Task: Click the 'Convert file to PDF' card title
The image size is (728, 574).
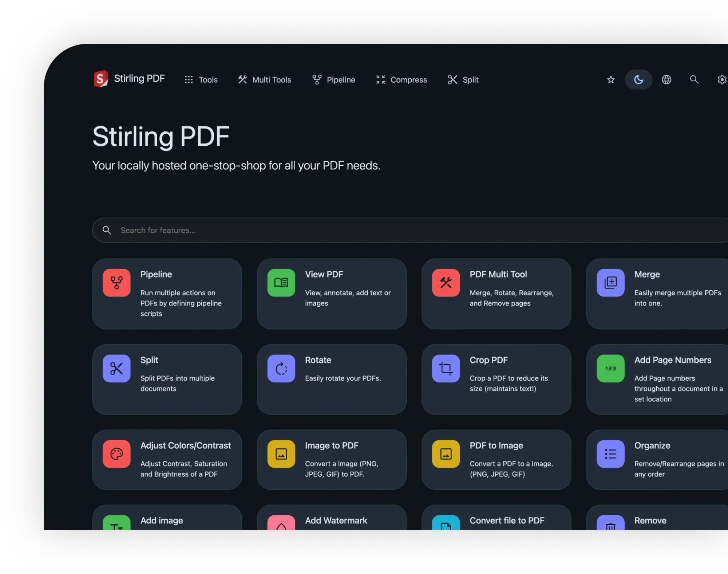Action: [507, 520]
